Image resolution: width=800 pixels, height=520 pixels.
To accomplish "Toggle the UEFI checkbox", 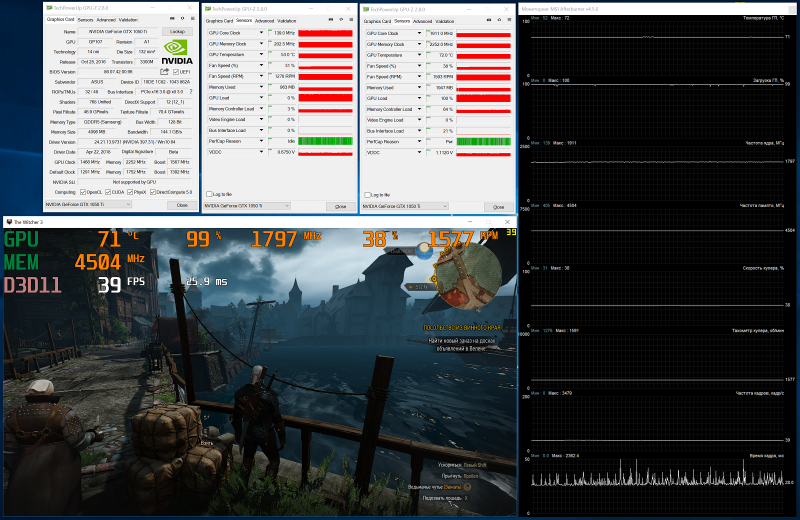I will click(175, 72).
